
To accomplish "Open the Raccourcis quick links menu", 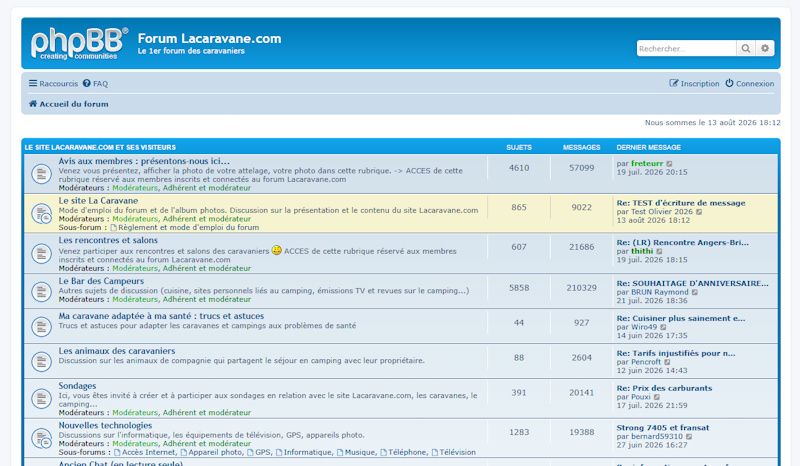I will pyautogui.click(x=54, y=83).
